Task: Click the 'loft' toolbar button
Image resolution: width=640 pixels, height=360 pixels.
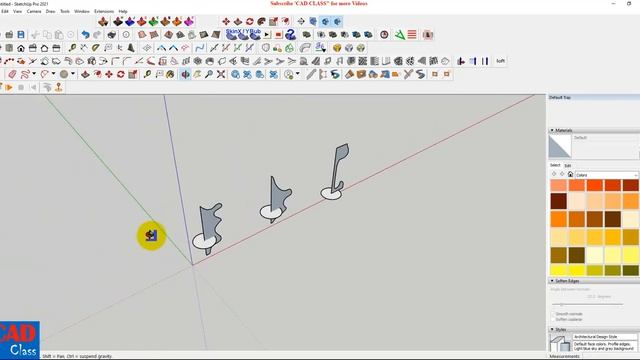Action: coord(500,61)
